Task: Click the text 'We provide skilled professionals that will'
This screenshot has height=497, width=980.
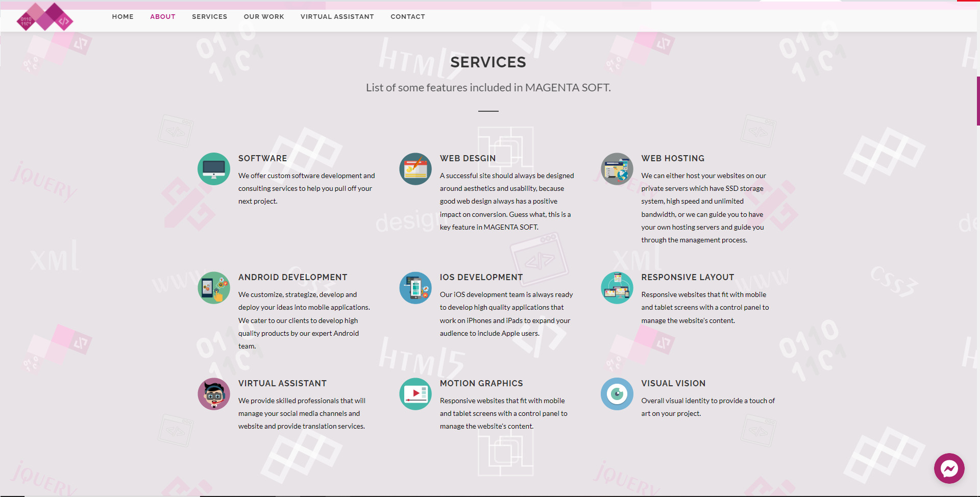Action: click(x=302, y=401)
